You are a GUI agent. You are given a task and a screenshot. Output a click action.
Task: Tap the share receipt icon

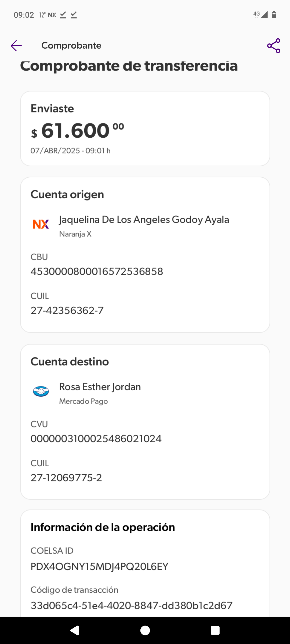pyautogui.click(x=274, y=46)
